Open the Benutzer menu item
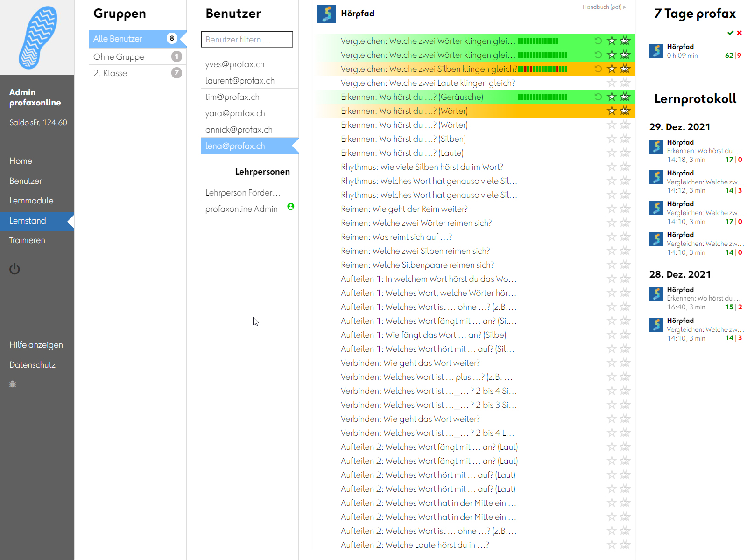Viewport: 747px width, 560px height. [26, 181]
